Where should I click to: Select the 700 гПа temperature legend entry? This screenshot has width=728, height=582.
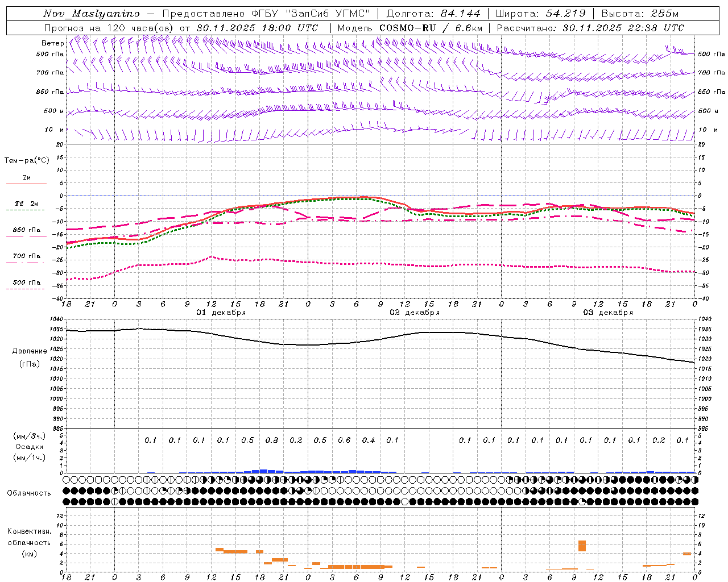tap(27, 256)
